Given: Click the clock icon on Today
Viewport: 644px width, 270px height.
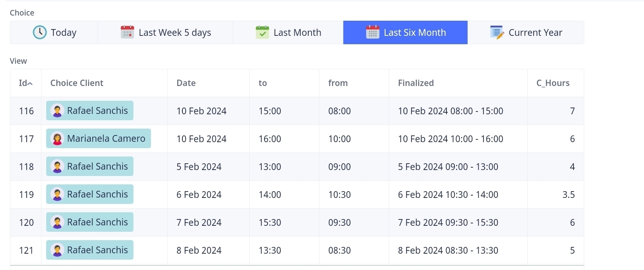Looking at the screenshot, I should tap(40, 32).
